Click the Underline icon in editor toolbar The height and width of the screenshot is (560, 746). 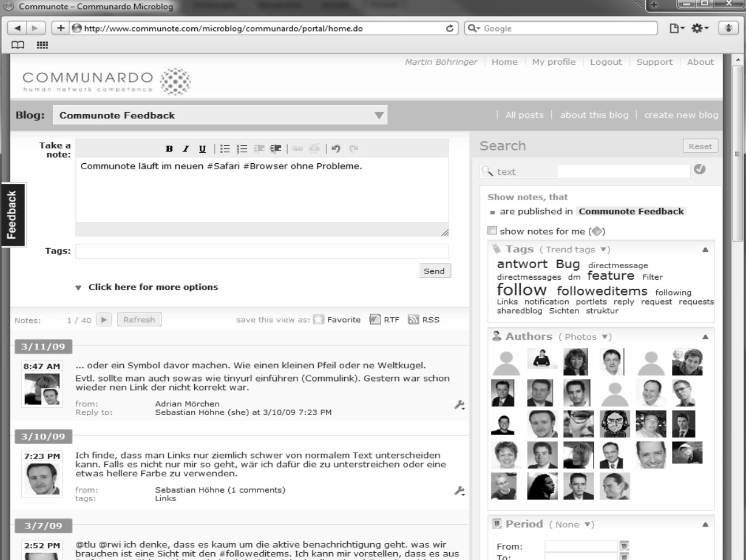pos(202,149)
